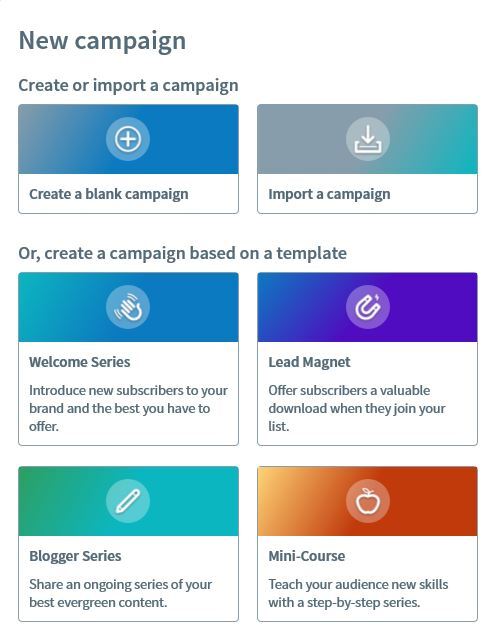Click the apple icon for Mini-Course

[x=368, y=501]
